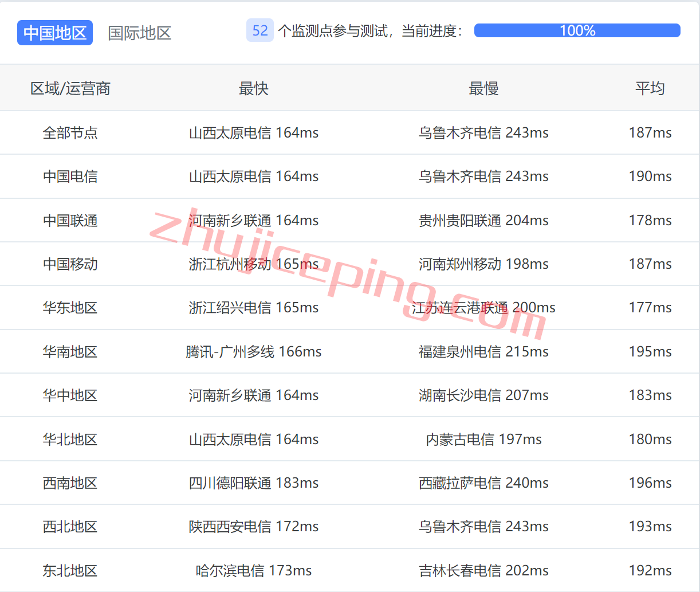Select the 中国地区 tab
The height and width of the screenshot is (592, 700).
pyautogui.click(x=54, y=33)
